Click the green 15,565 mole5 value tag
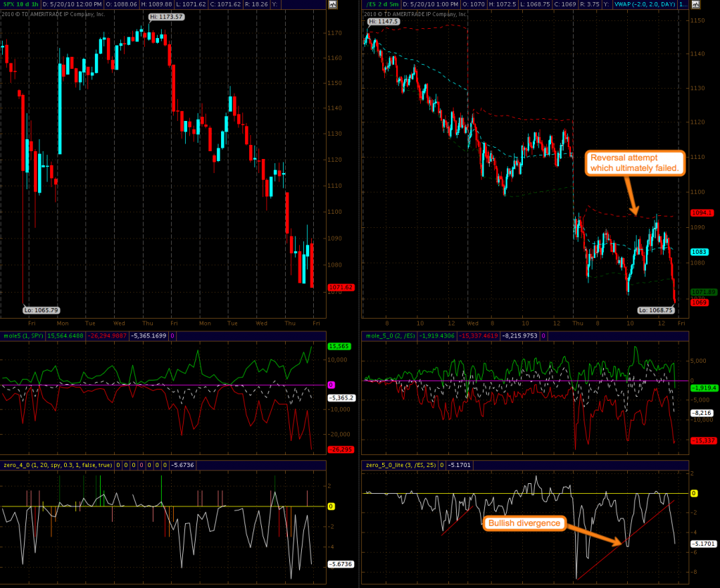 [339, 347]
